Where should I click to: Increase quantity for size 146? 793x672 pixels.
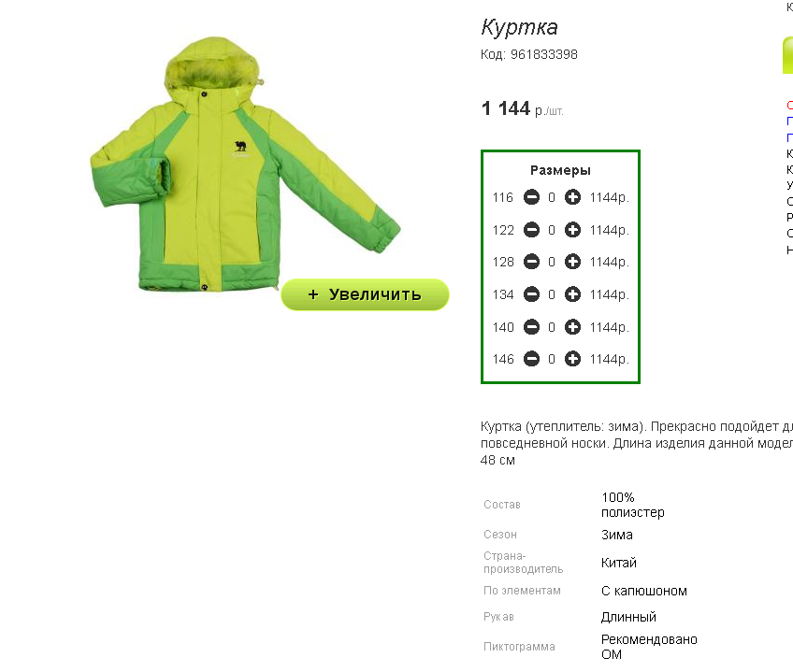572,359
